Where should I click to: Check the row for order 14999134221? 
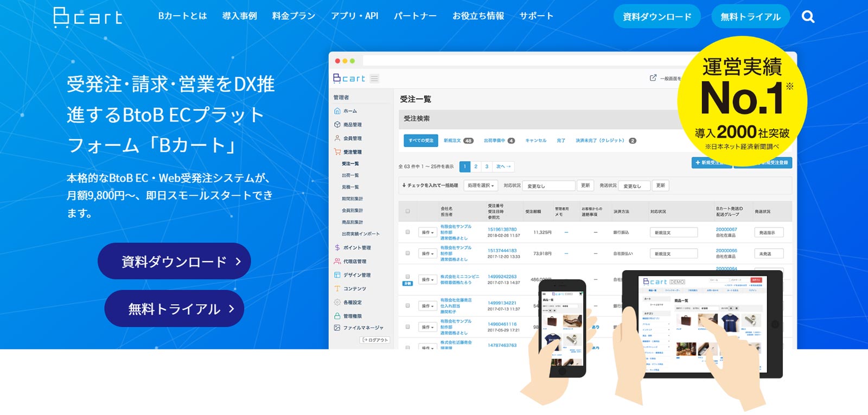click(407, 305)
